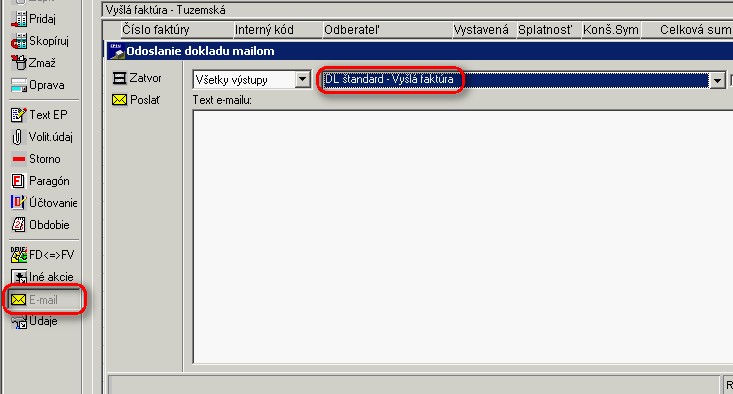The width and height of the screenshot is (733, 394).
Task: Click the FD<=>FV conversion icon
Action: click(19, 255)
